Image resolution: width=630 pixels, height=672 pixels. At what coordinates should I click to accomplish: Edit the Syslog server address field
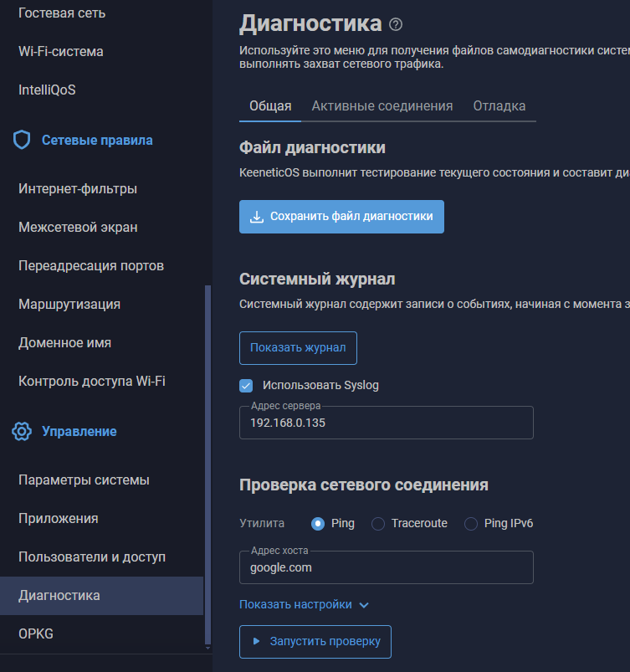(x=386, y=423)
